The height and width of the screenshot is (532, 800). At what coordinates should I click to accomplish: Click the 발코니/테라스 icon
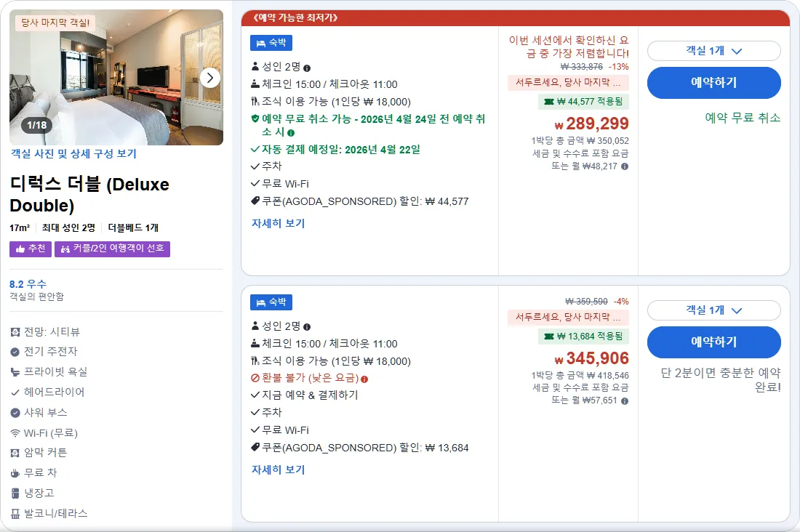[15, 514]
